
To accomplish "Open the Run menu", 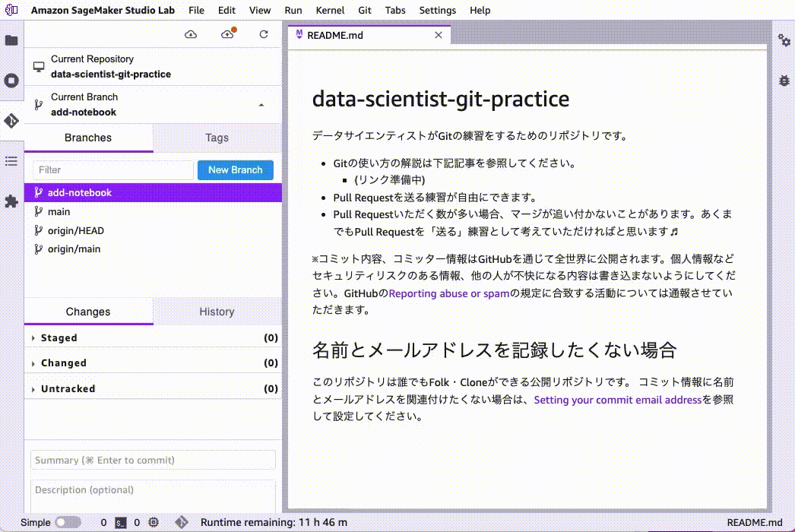I will (293, 10).
